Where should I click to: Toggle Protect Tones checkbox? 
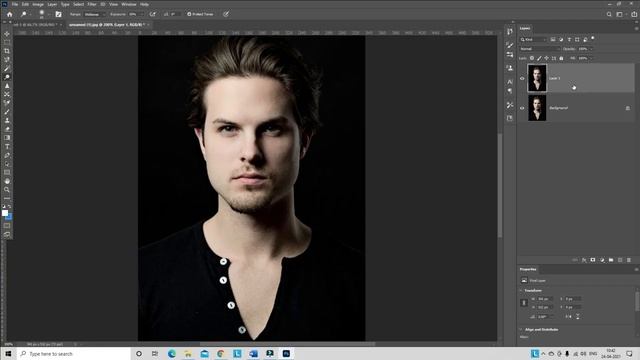[189, 14]
